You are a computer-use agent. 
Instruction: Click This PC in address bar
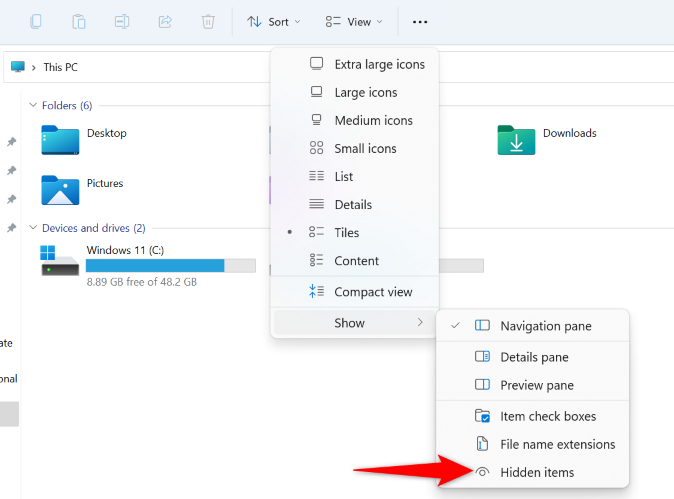click(x=60, y=67)
